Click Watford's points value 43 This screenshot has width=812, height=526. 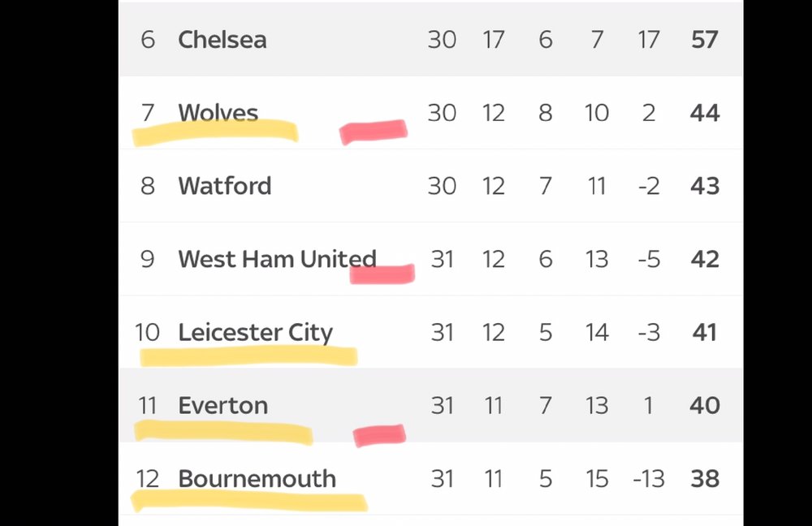[x=704, y=186]
